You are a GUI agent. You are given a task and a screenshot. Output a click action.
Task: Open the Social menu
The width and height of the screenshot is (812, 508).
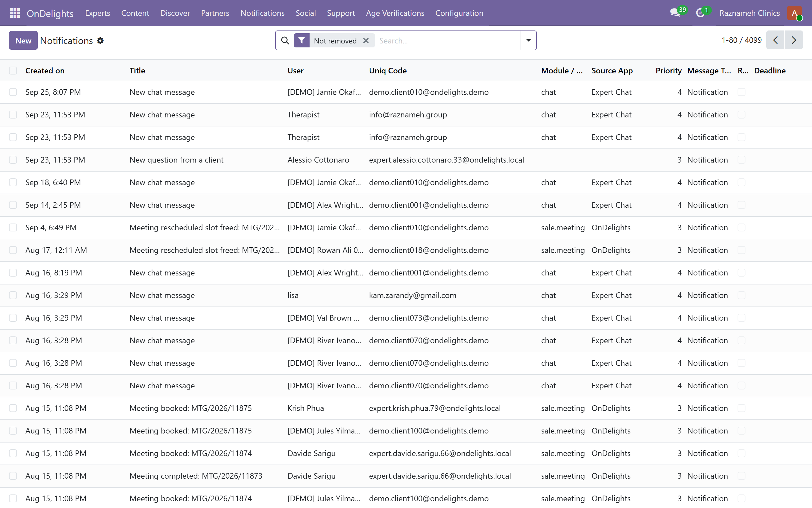coord(305,13)
